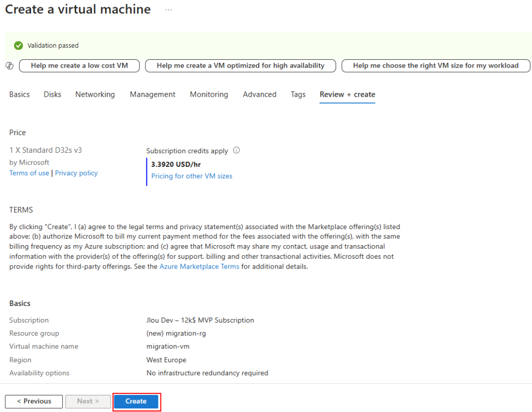Open the Tags tab
Image resolution: width=532 pixels, height=412 pixels.
[298, 95]
